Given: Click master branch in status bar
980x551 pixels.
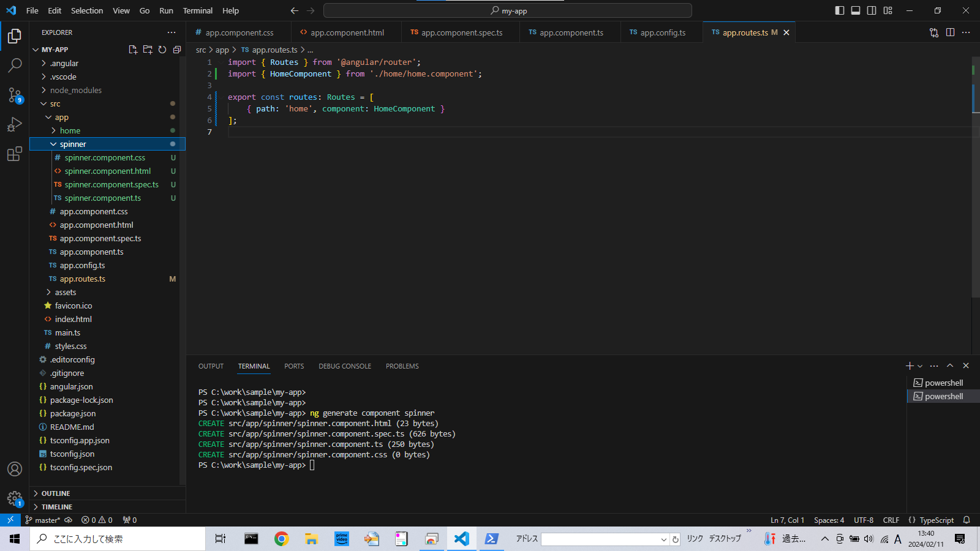Looking at the screenshot, I should (43, 520).
